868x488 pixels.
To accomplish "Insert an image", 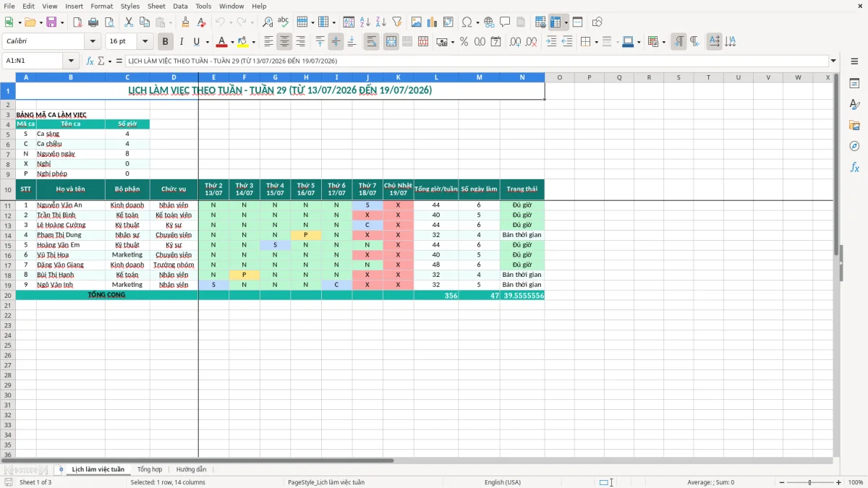I will click(x=417, y=22).
